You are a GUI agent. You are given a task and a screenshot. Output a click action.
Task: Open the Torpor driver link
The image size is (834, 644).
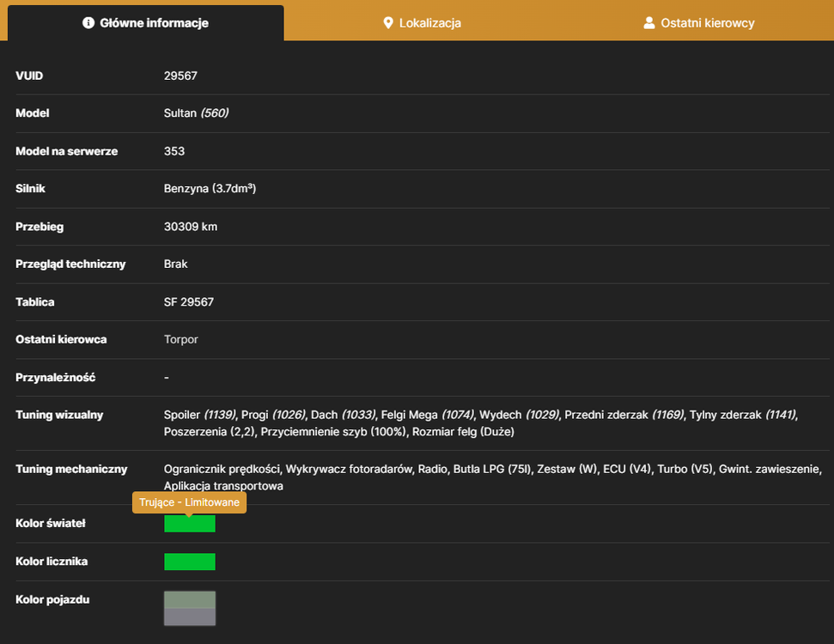[x=181, y=339]
